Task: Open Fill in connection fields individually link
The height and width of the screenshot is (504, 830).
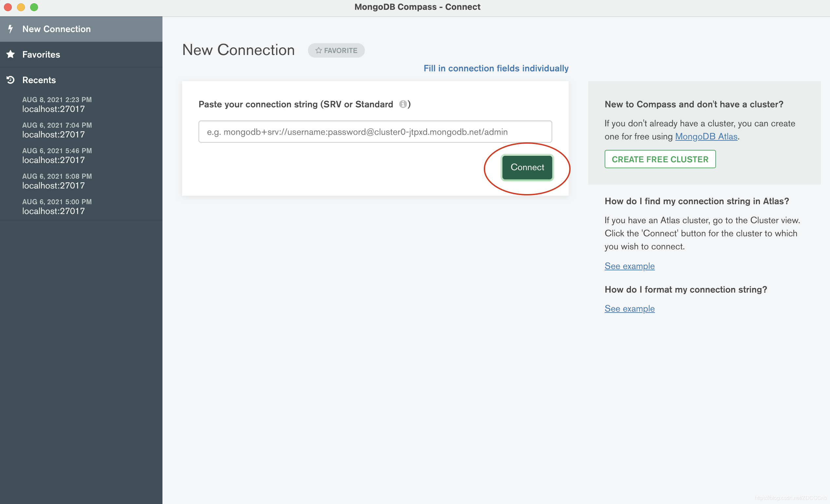Action: [496, 68]
